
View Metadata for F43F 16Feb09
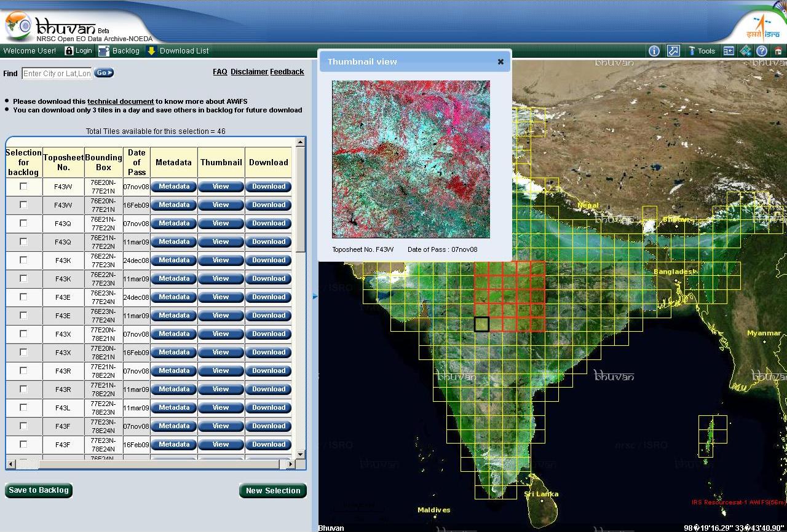tap(174, 444)
